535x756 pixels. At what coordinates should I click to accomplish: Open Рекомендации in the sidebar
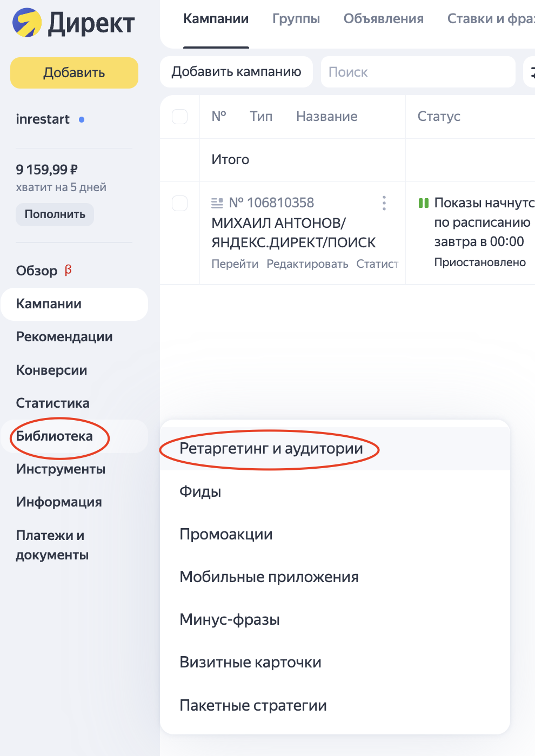click(x=64, y=337)
